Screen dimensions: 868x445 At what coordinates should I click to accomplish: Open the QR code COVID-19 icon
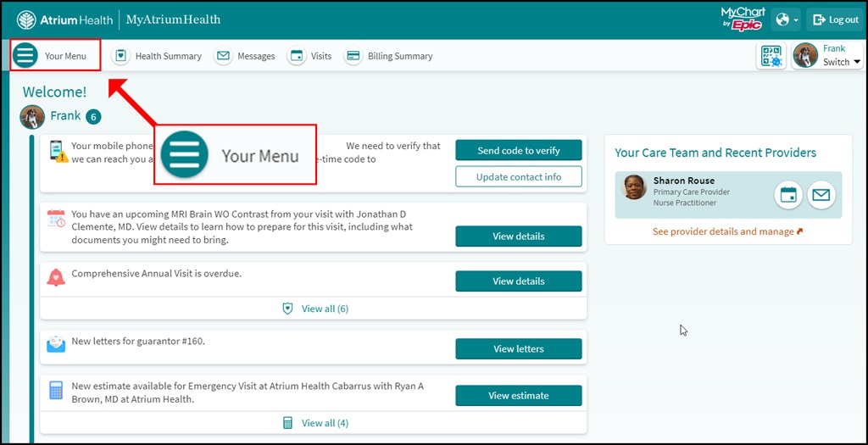(771, 56)
